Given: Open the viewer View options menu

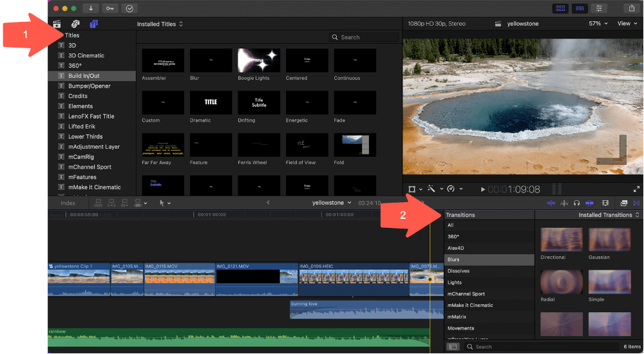Looking at the screenshot, I should pos(627,24).
